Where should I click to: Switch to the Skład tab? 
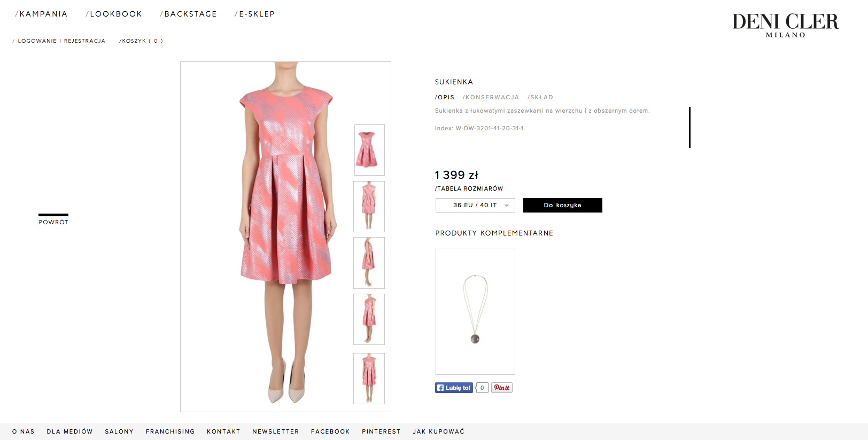[x=540, y=97]
